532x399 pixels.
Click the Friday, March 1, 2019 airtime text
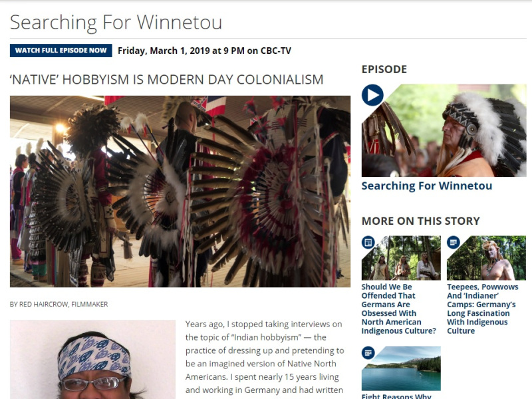coord(204,51)
